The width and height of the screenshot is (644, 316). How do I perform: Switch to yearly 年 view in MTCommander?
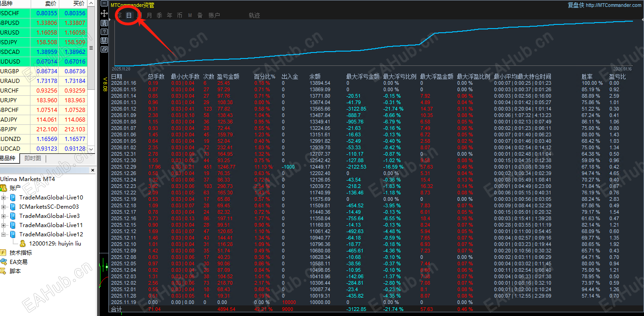[169, 15]
